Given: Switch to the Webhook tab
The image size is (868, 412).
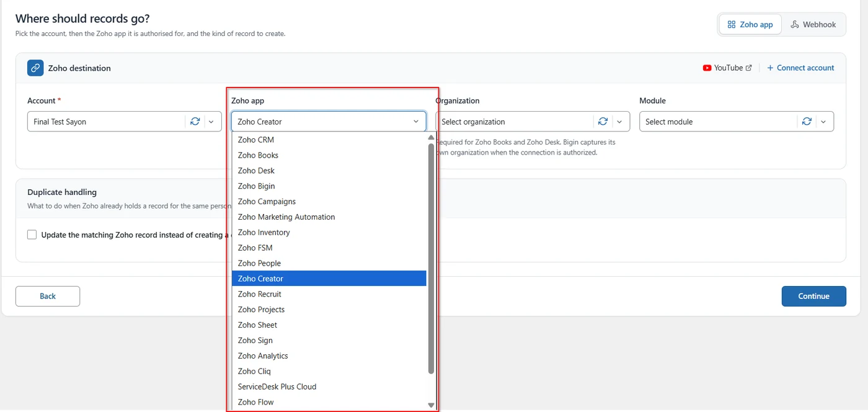Looking at the screenshot, I should pos(813,24).
